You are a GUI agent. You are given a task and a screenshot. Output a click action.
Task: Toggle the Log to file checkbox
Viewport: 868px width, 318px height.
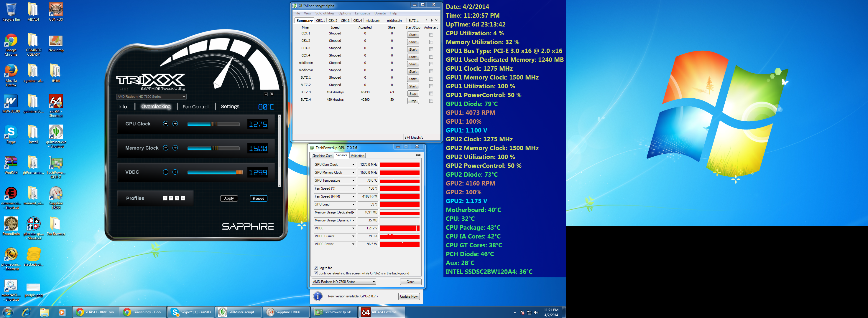(x=316, y=268)
